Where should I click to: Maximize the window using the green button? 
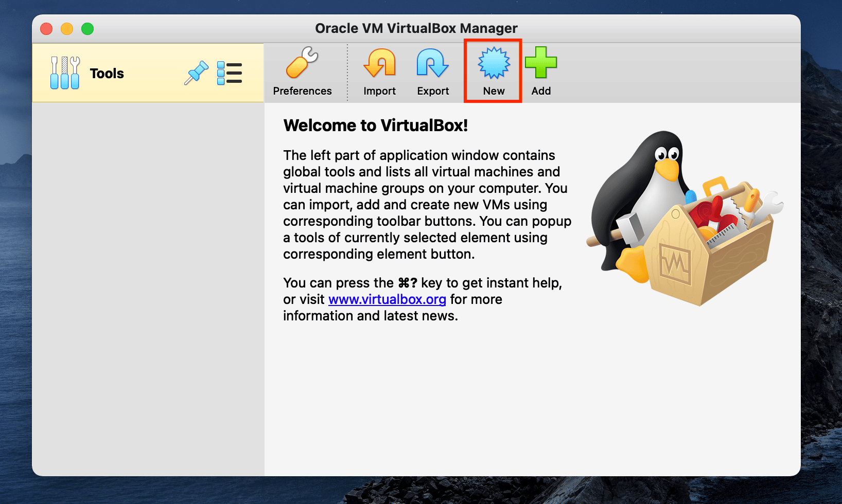87,29
